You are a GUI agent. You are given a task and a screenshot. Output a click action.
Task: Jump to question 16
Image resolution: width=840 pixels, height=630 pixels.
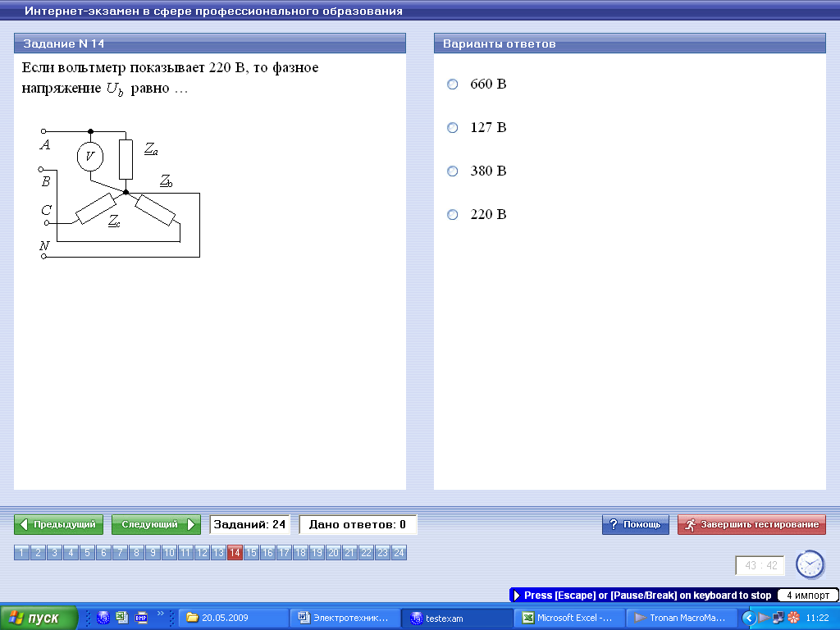(268, 552)
